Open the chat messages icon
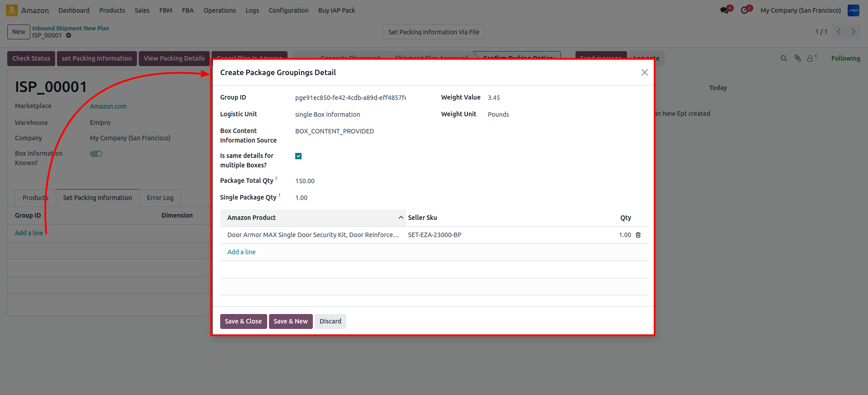The height and width of the screenshot is (395, 868). tap(725, 10)
